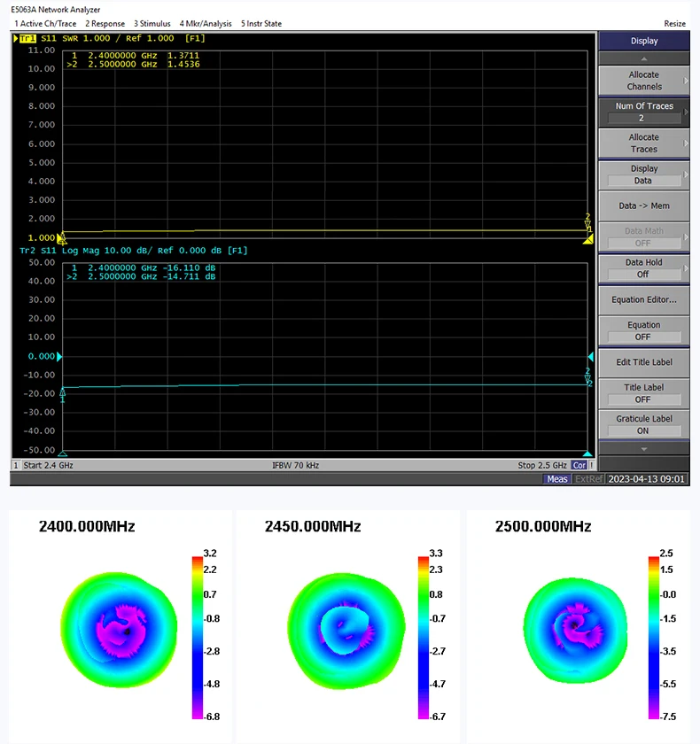Click the IFBW 70 kHz status text

295,466
